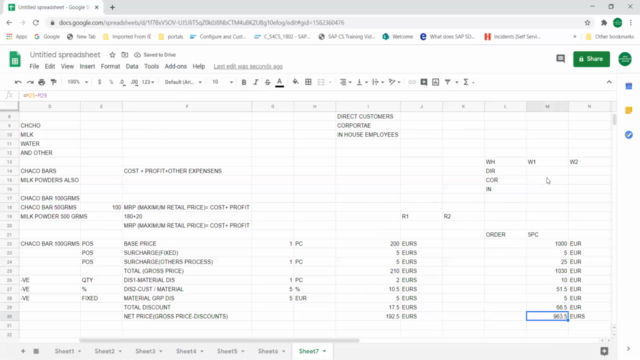
Task: Open vertical align dropdown
Action: pyautogui.click(x=362, y=82)
